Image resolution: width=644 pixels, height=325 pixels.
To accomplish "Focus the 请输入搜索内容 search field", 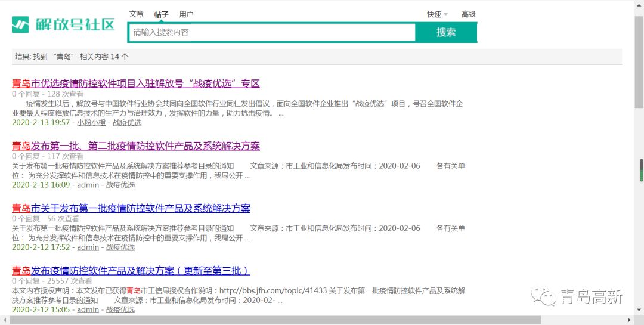I will (273, 32).
